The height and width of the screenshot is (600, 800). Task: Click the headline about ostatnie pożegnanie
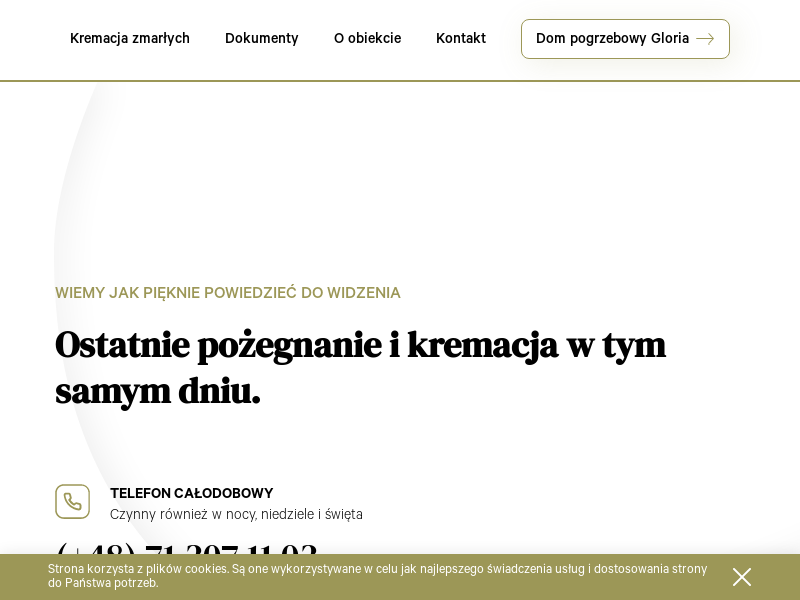click(x=360, y=368)
